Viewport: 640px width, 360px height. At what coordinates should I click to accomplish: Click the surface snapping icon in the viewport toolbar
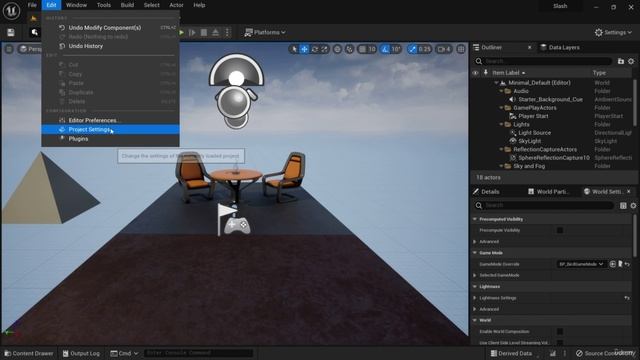[x=349, y=49]
